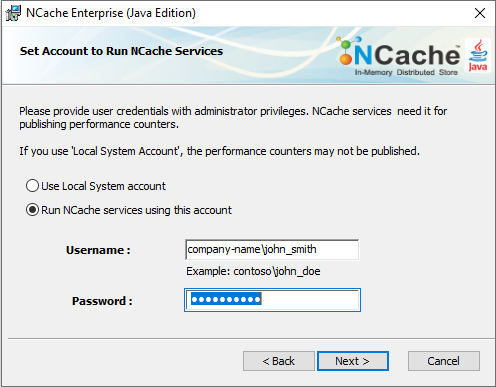
Task: Click the NCache Enterprise (Java Edition) window title
Action: point(111,13)
